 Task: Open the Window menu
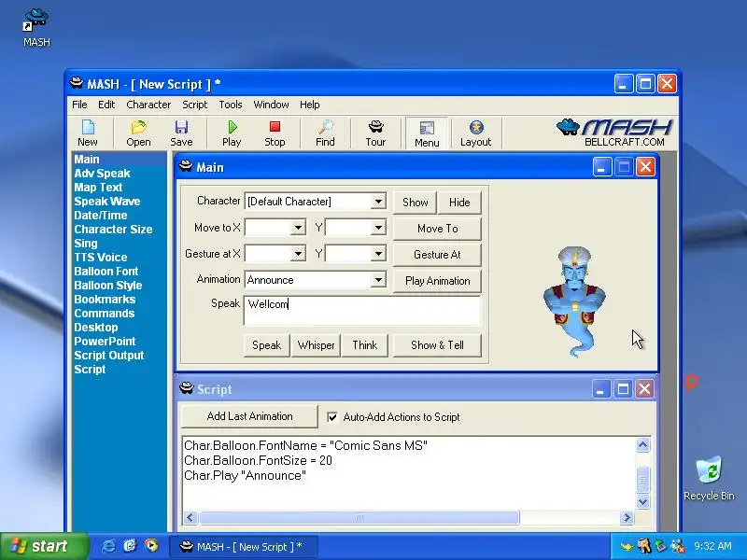point(271,105)
